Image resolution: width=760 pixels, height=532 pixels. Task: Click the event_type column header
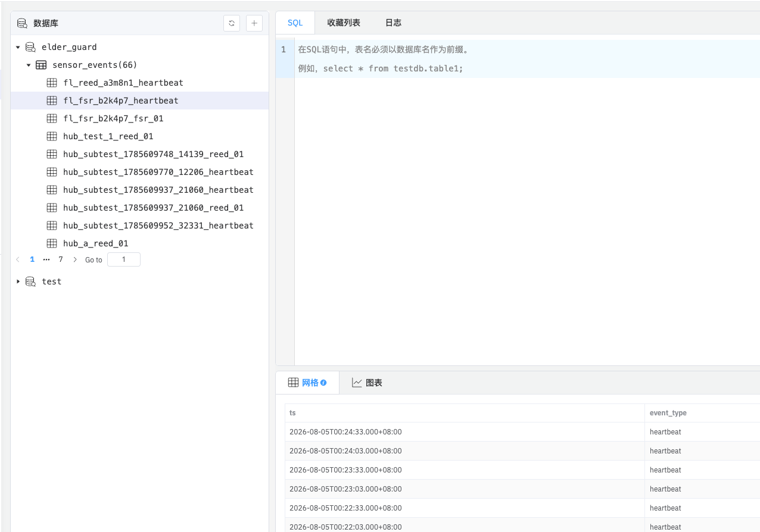click(x=703, y=413)
